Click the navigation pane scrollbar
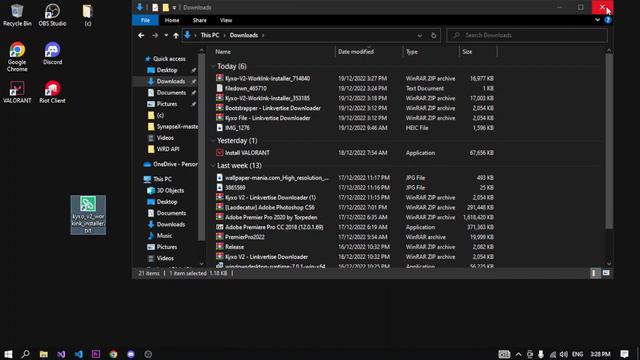The image size is (640, 360). click(x=201, y=147)
